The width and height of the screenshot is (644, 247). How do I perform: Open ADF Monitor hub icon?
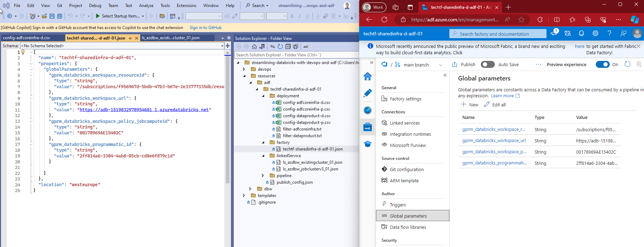pyautogui.click(x=368, y=110)
